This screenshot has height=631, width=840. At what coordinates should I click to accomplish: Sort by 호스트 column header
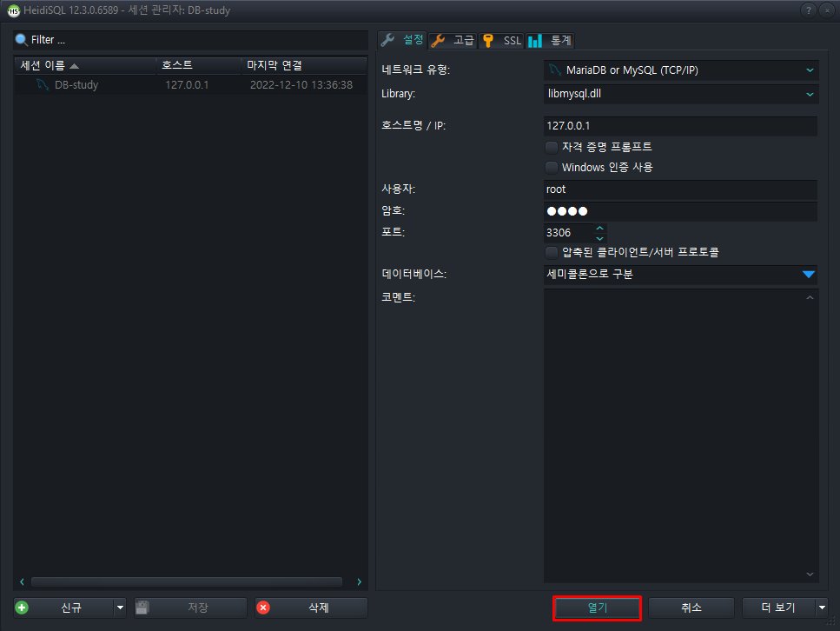[x=199, y=65]
